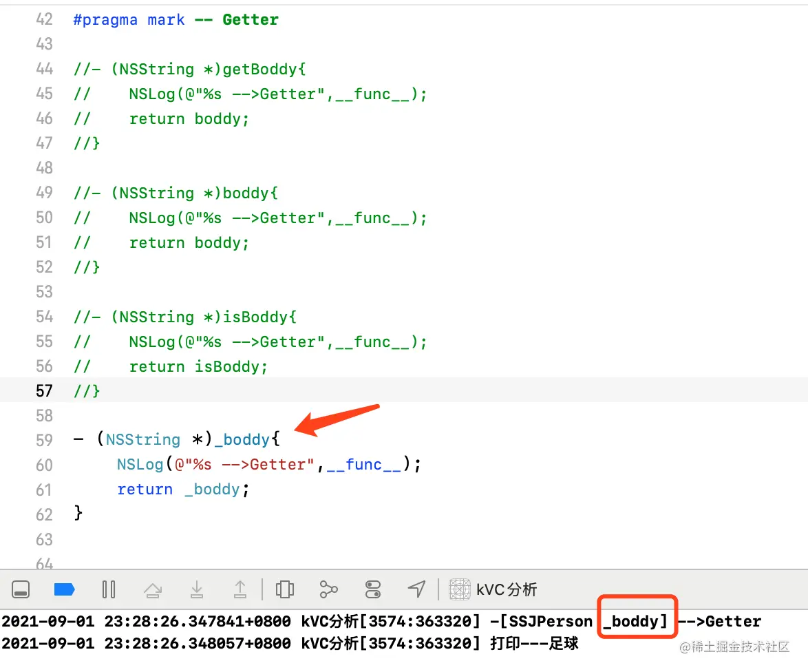Click the console log line '打印---足球'
This screenshot has width=808, height=672.
[x=290, y=644]
